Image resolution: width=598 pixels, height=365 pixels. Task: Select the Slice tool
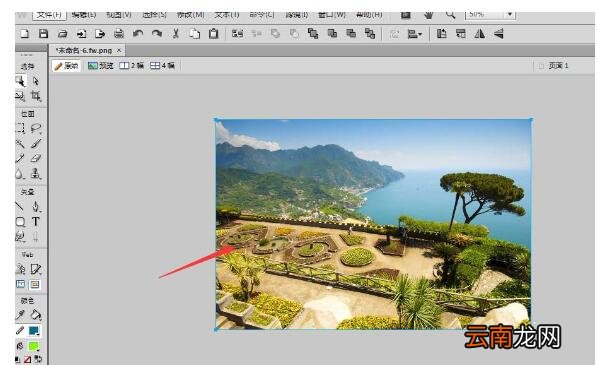(35, 269)
